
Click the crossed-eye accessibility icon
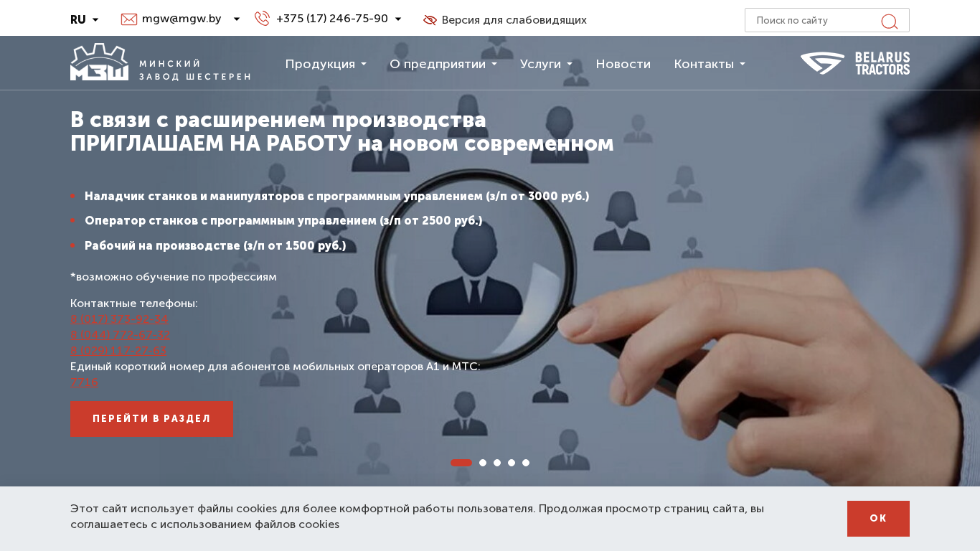(430, 20)
